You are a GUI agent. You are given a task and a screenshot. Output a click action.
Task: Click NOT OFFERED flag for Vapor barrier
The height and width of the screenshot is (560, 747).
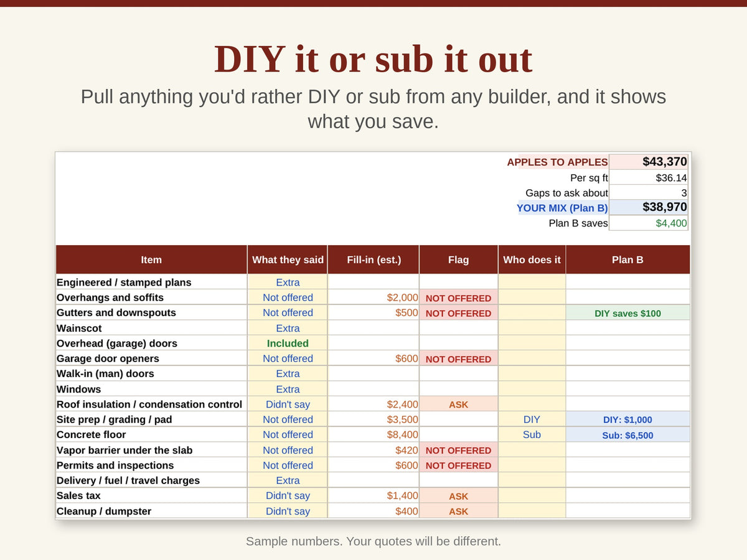(459, 450)
